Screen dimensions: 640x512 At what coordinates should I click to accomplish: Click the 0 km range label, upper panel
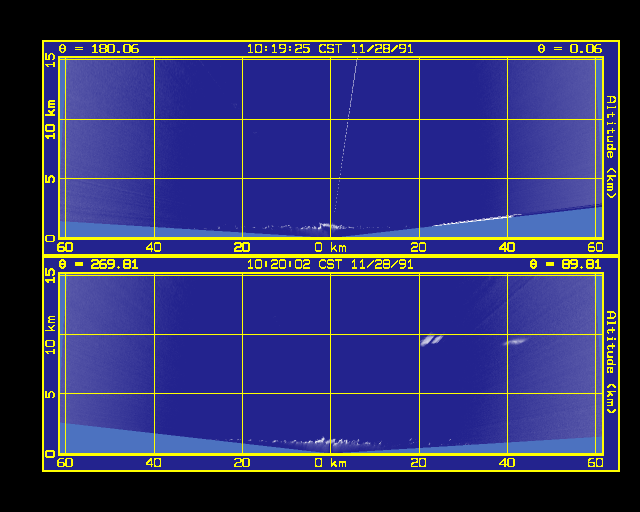click(330, 247)
